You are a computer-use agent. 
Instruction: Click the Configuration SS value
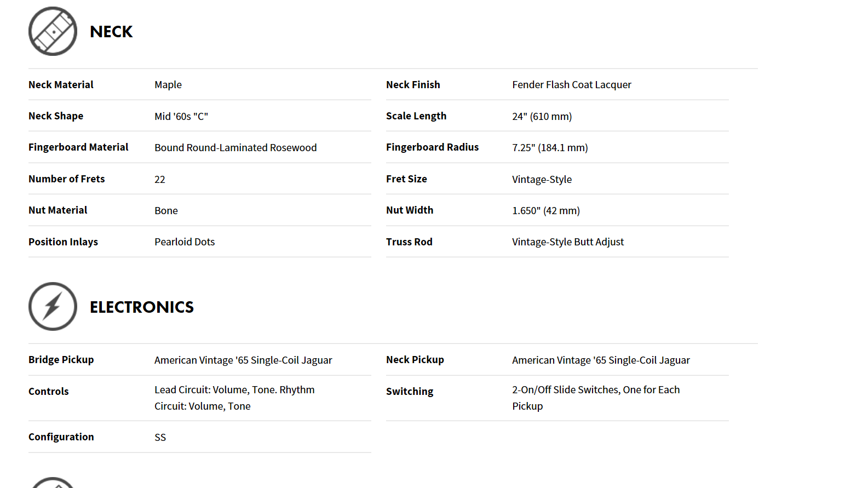160,437
